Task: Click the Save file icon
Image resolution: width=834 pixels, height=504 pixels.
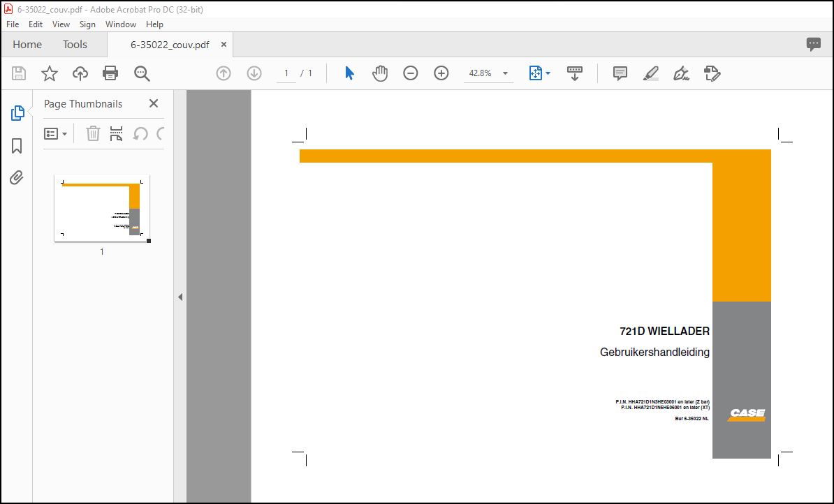Action: [19, 73]
